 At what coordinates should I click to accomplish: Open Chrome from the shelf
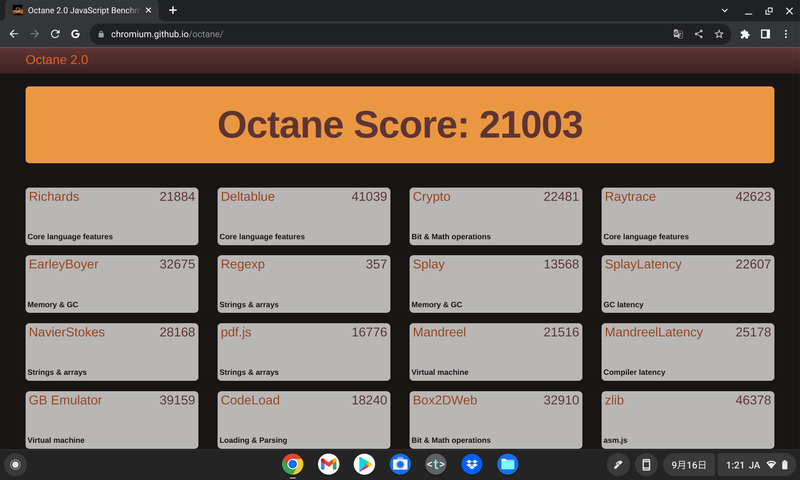tap(292, 465)
